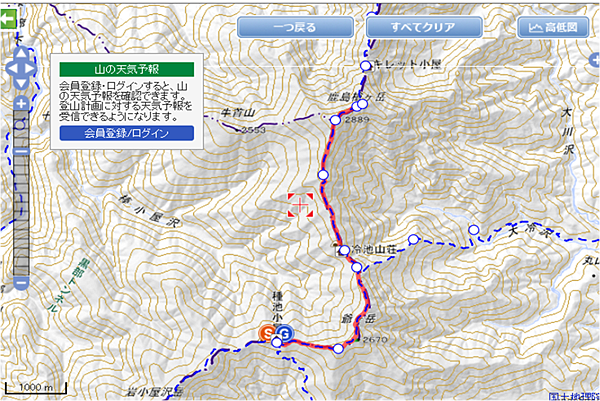Zoom in with the plus button

pyautogui.click(x=21, y=103)
